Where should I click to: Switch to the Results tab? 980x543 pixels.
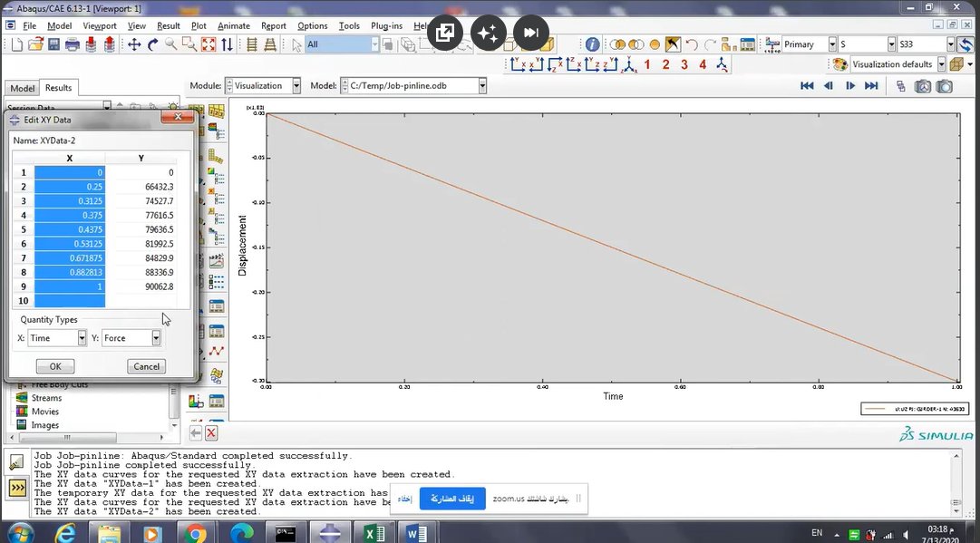click(58, 88)
